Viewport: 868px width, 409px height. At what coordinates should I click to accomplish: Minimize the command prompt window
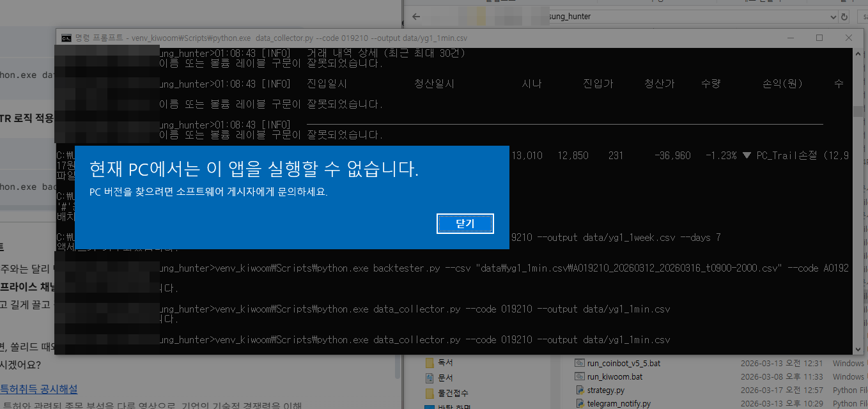790,38
